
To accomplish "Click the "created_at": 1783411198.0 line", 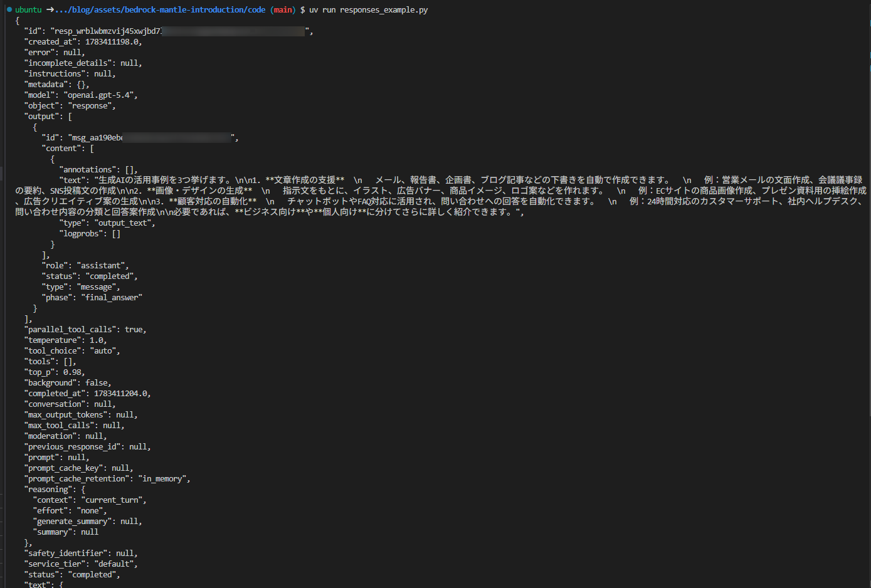I will coord(83,42).
